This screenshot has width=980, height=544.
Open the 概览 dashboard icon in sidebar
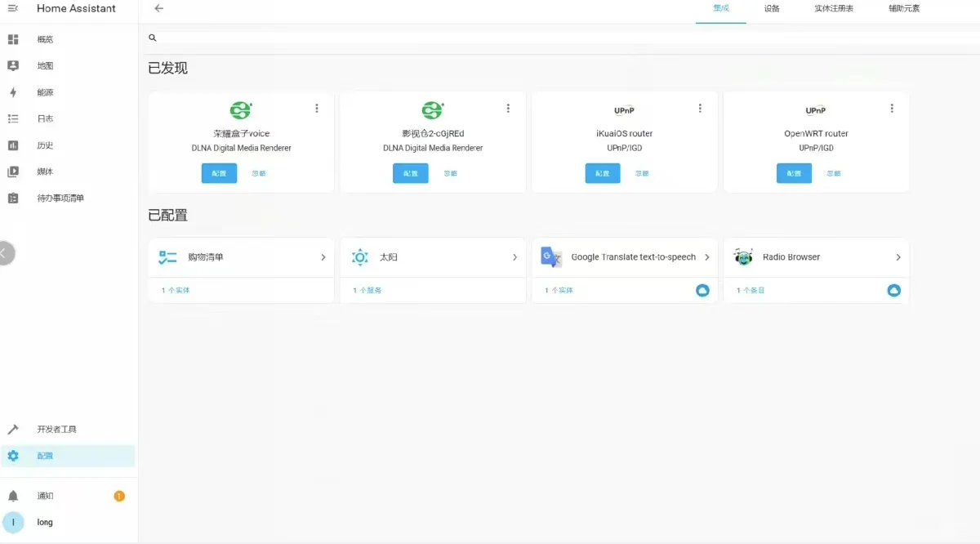(13, 39)
